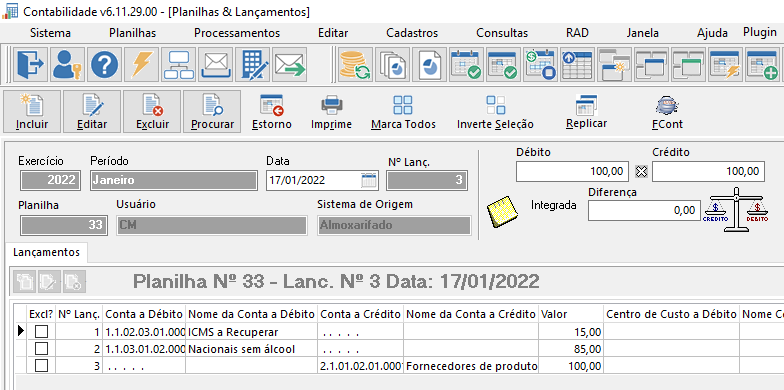Click the calendar with dollar and stop icon
This screenshot has width=784, height=390.
click(x=540, y=64)
